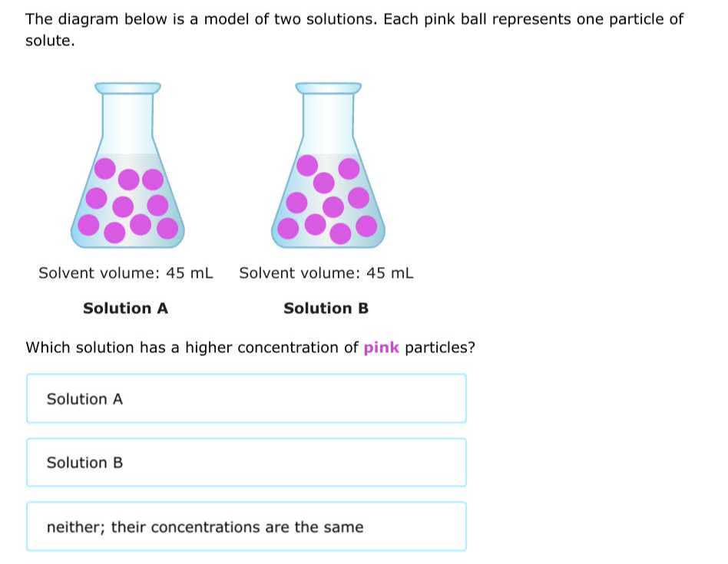This screenshot has width=728, height=564.
Task: Click the highlighted word 'pink' in the question
Action: coord(381,348)
